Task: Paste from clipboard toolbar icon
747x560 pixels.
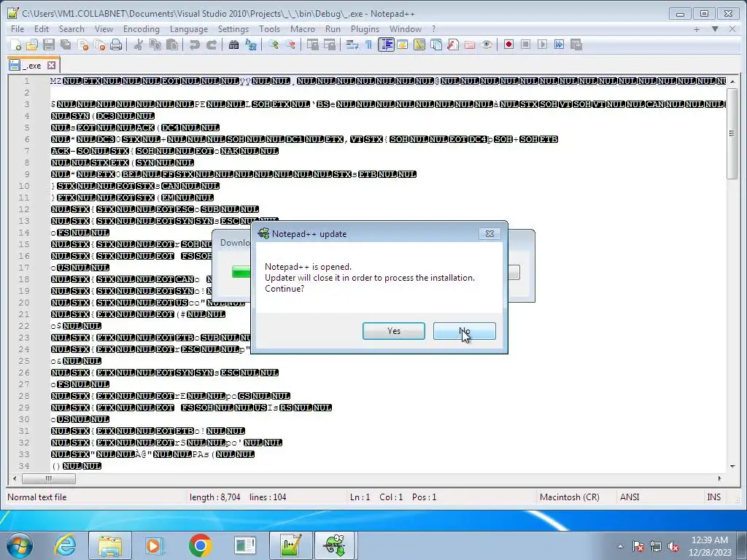Action: pyautogui.click(x=172, y=44)
